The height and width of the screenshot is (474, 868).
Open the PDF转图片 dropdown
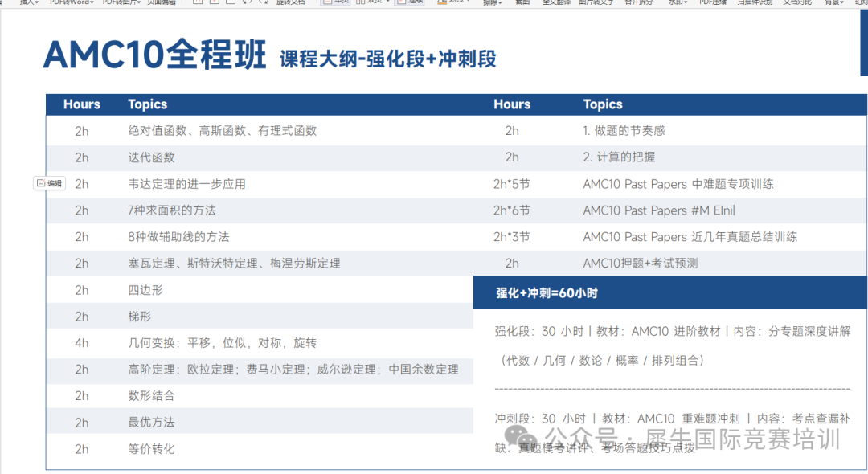(x=121, y=2)
